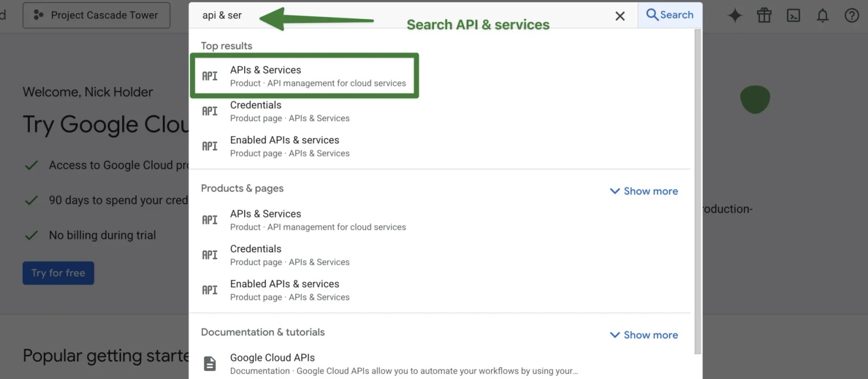Click the 'Popular getting started' heading text
This screenshot has height=379, width=868.
pyautogui.click(x=106, y=356)
